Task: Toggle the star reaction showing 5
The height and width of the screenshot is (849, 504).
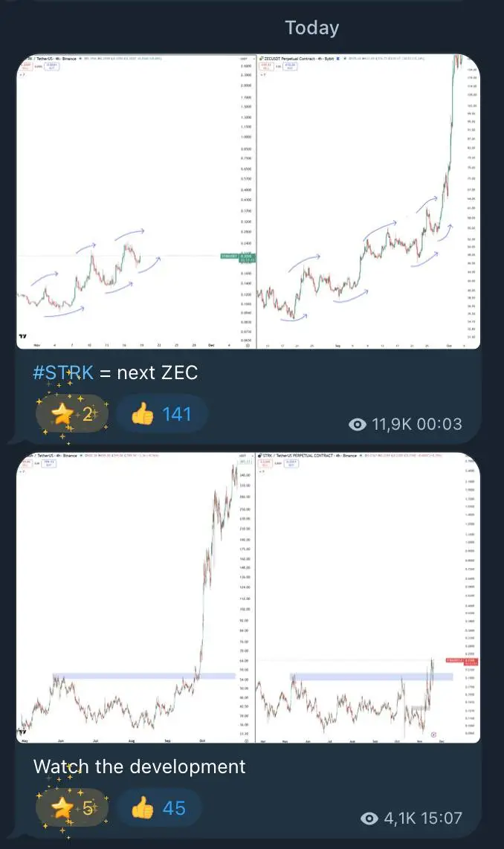Action: pyautogui.click(x=71, y=807)
